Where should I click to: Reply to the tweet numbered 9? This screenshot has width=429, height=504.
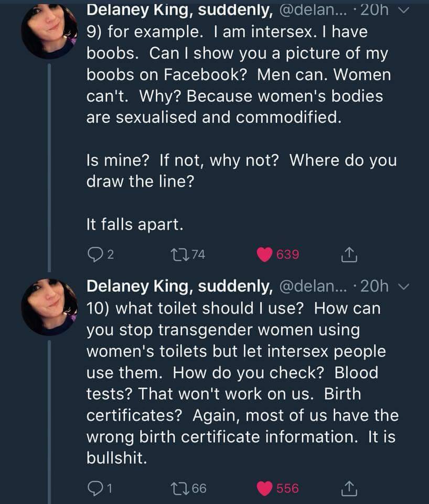click(x=93, y=255)
